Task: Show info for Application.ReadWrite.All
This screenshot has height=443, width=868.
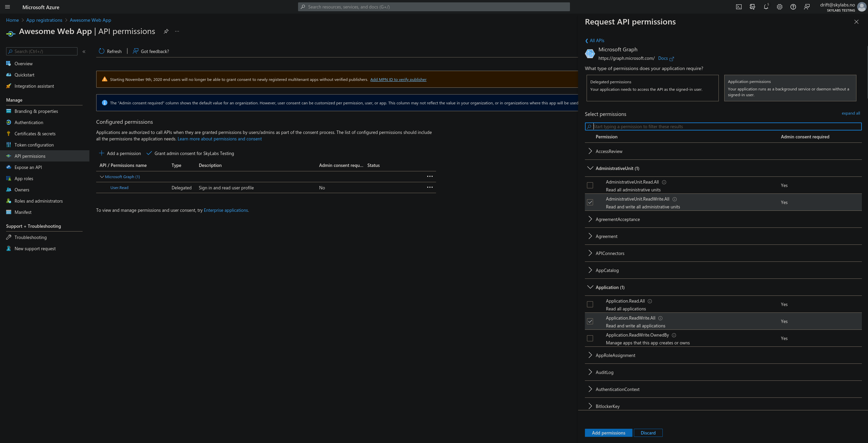Action: click(x=660, y=318)
